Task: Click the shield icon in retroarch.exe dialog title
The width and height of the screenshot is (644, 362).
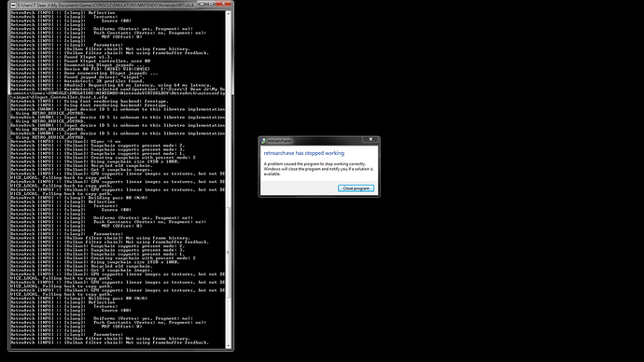Action: tap(263, 140)
